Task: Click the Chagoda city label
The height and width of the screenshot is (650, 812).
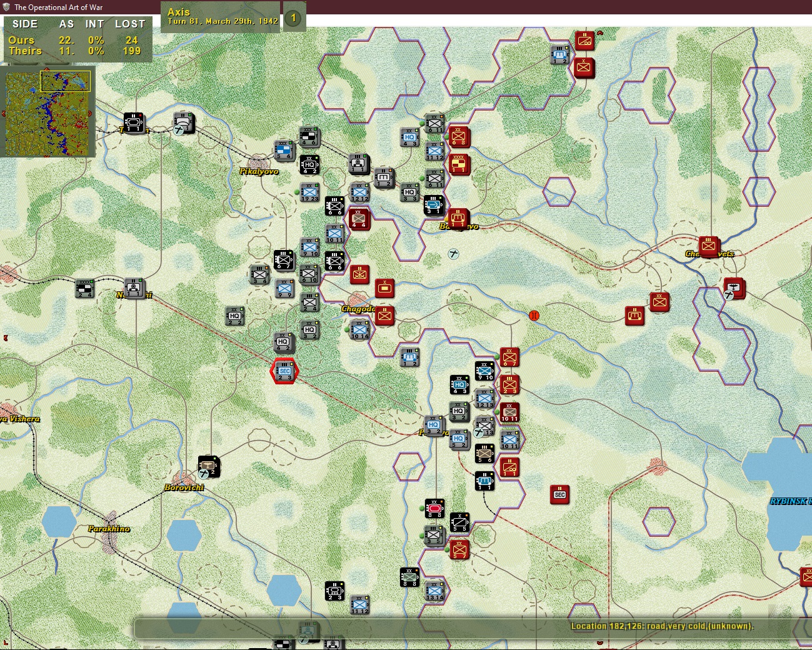Action: [358, 309]
